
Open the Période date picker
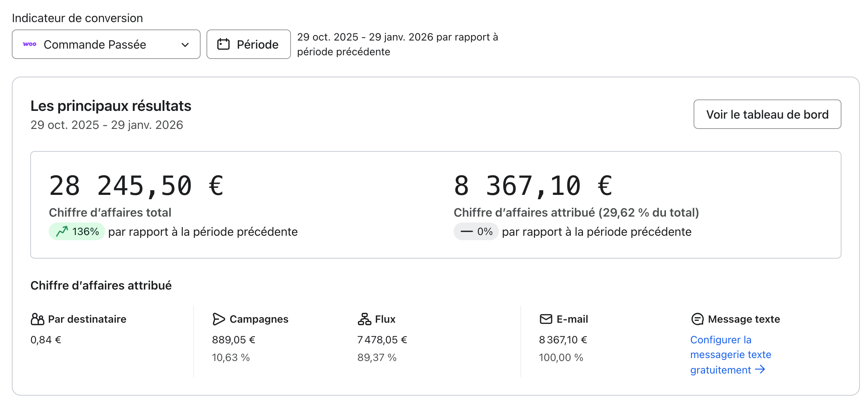pyautogui.click(x=249, y=44)
